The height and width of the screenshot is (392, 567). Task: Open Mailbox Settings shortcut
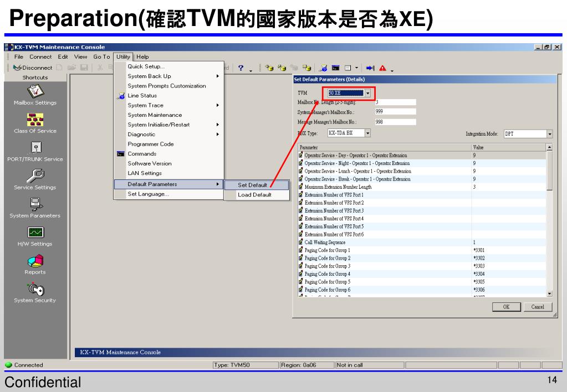(35, 95)
